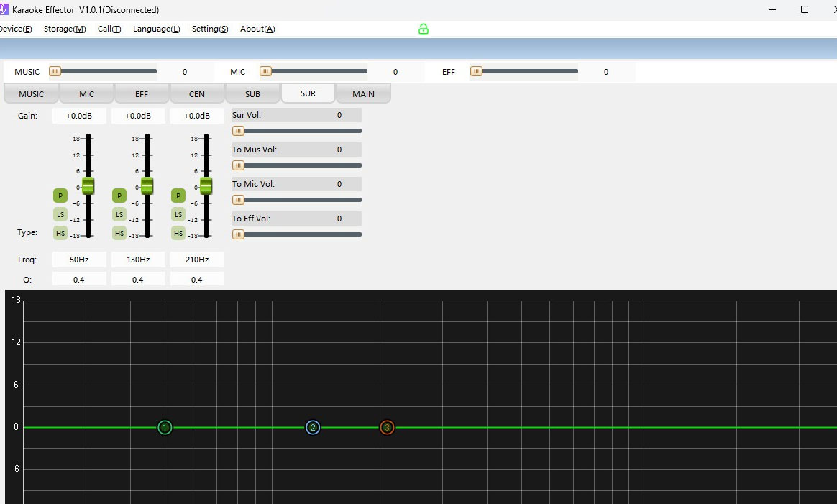Click the 50Hz frequency input field
Image resolution: width=837 pixels, height=504 pixels.
tap(79, 260)
